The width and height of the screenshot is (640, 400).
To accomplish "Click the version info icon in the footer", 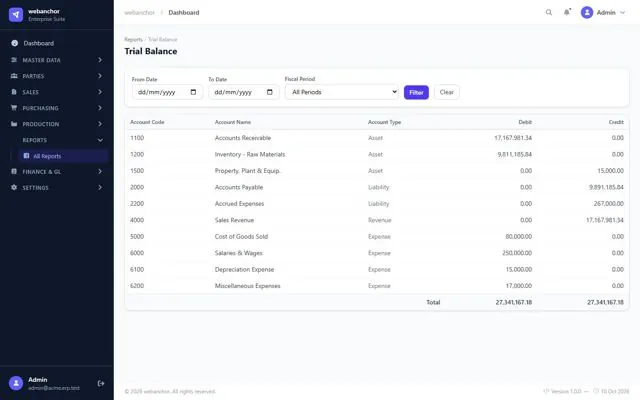I will coord(546,391).
